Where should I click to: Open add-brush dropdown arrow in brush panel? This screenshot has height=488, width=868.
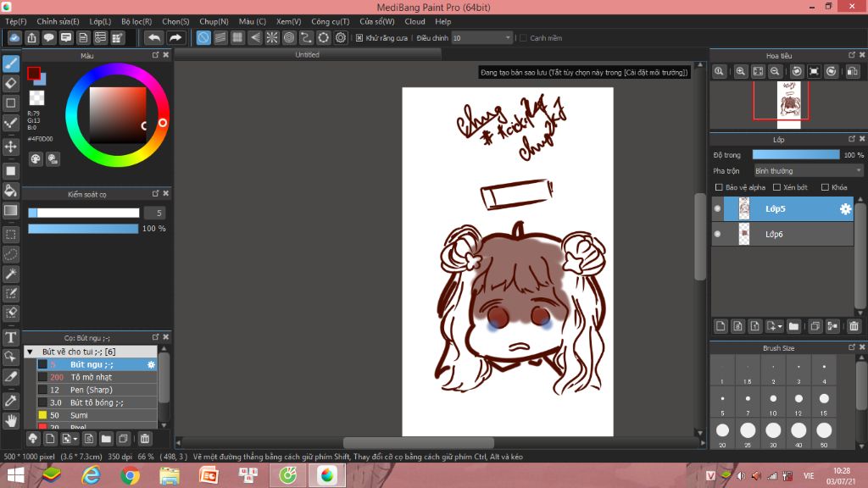click(x=75, y=439)
